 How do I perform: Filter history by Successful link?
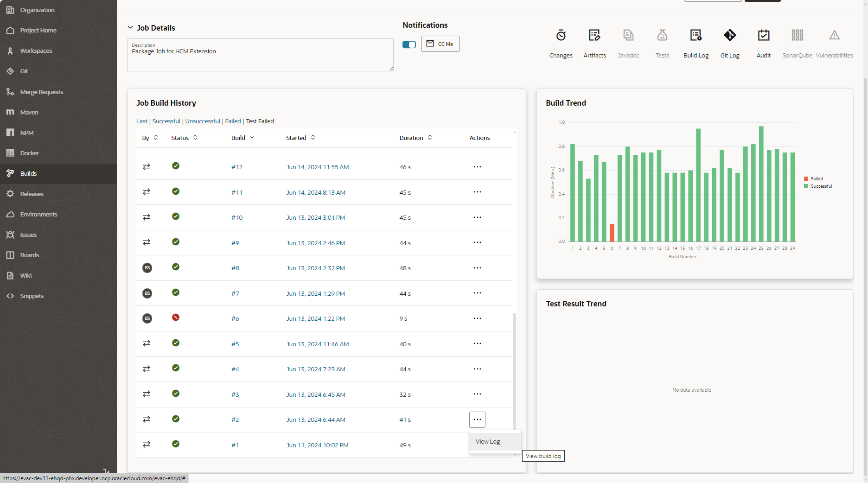[166, 121]
